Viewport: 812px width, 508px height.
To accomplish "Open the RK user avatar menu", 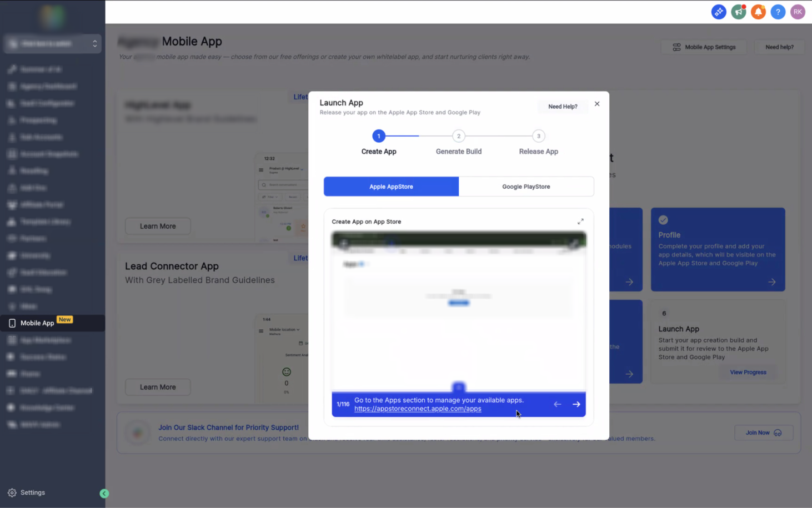I will 798,12.
